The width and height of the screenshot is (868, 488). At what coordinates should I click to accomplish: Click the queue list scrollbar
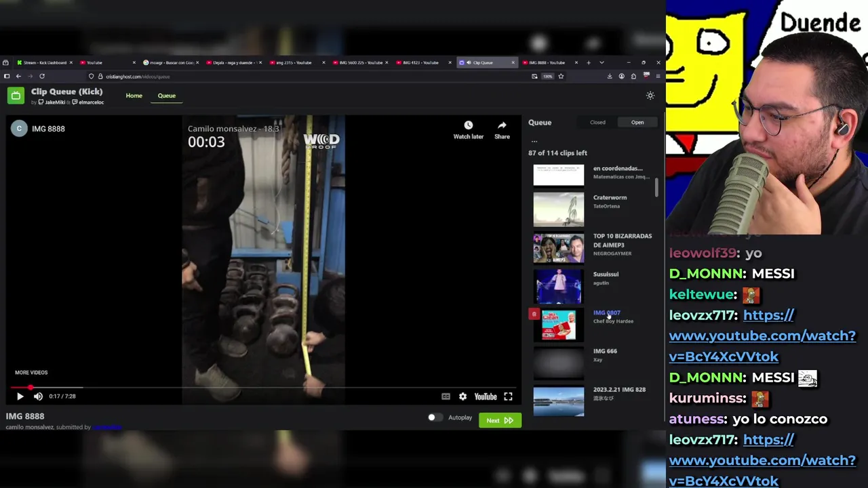(656, 188)
